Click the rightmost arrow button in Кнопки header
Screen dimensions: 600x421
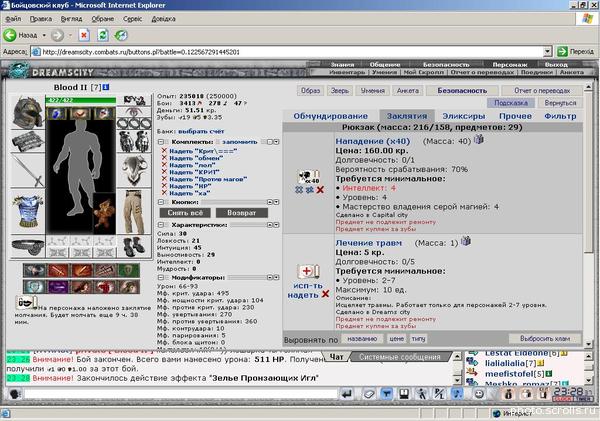coord(276,202)
